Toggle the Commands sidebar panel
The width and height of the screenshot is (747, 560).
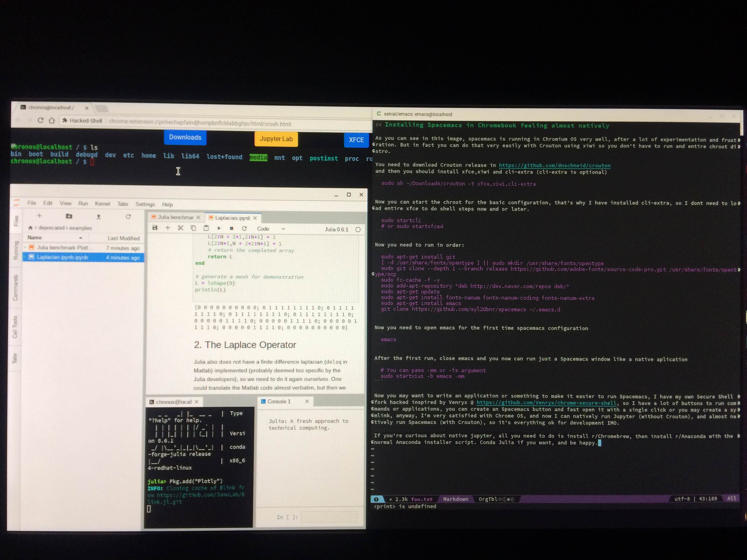[x=15, y=288]
